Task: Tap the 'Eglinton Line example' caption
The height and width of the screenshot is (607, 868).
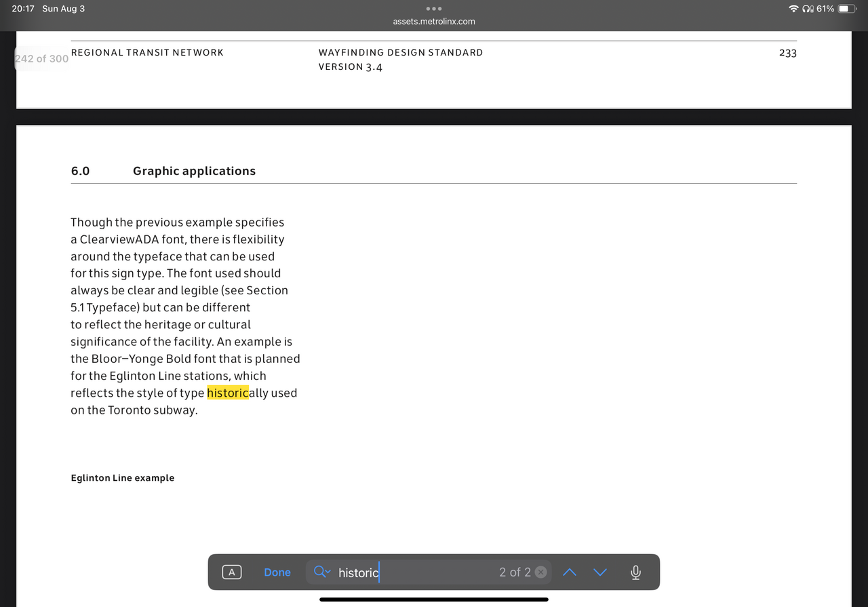Action: 123,478
